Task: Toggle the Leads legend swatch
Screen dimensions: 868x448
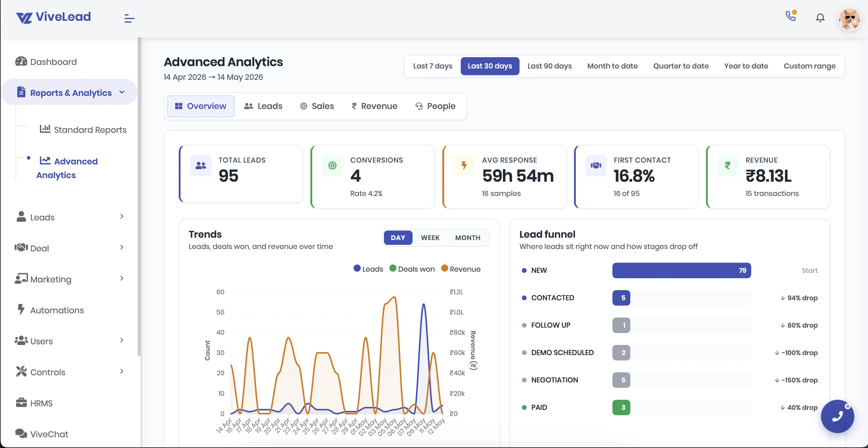Action: [357, 268]
